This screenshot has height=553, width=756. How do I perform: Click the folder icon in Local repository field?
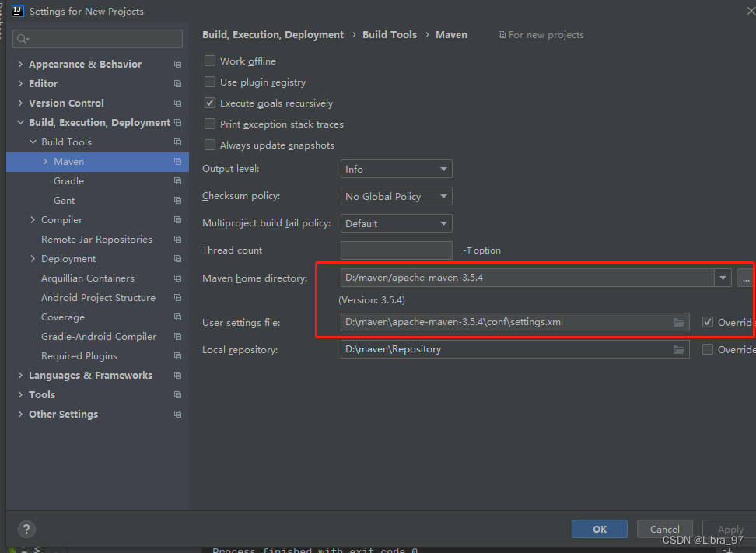point(679,349)
